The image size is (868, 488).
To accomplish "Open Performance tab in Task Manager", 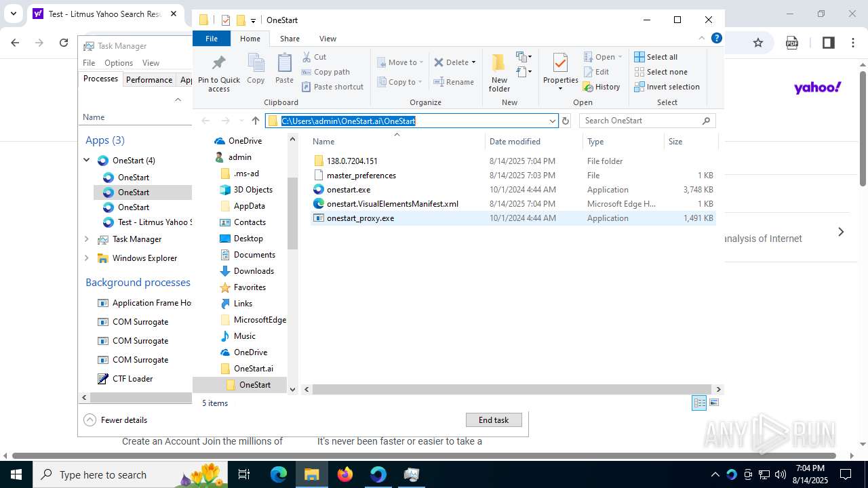I will 149,80.
